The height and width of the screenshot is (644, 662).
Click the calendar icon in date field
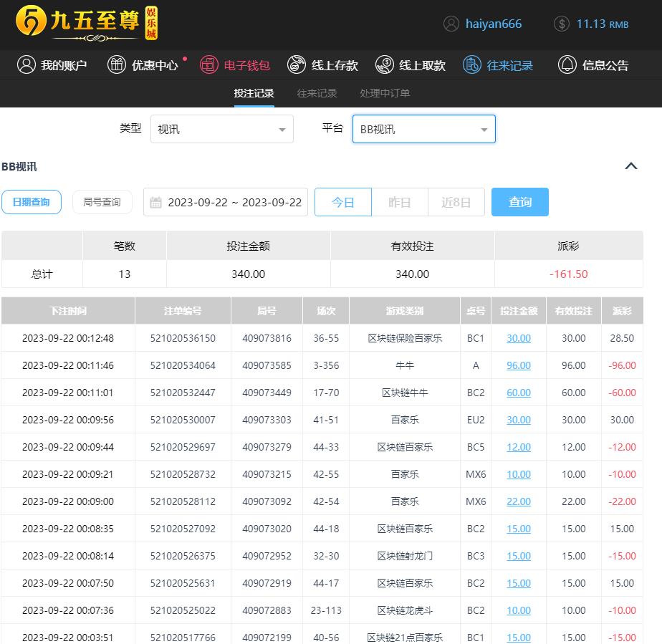tap(156, 203)
